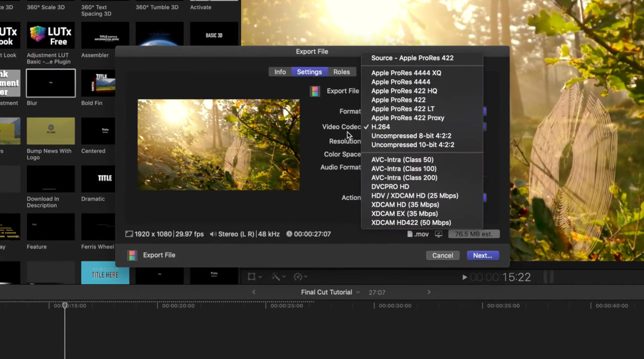Click Final Cut Pro play button icon

pyautogui.click(x=464, y=277)
